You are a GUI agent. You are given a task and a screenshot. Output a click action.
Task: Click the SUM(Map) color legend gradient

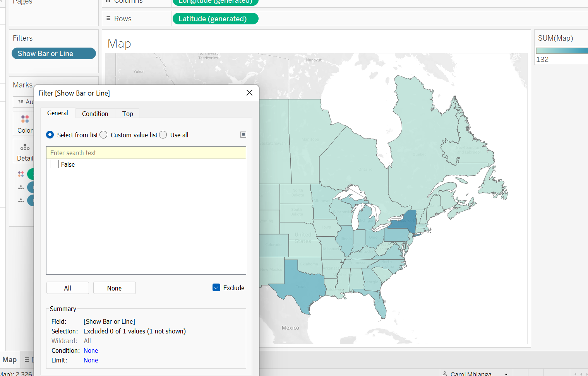pyautogui.click(x=561, y=51)
